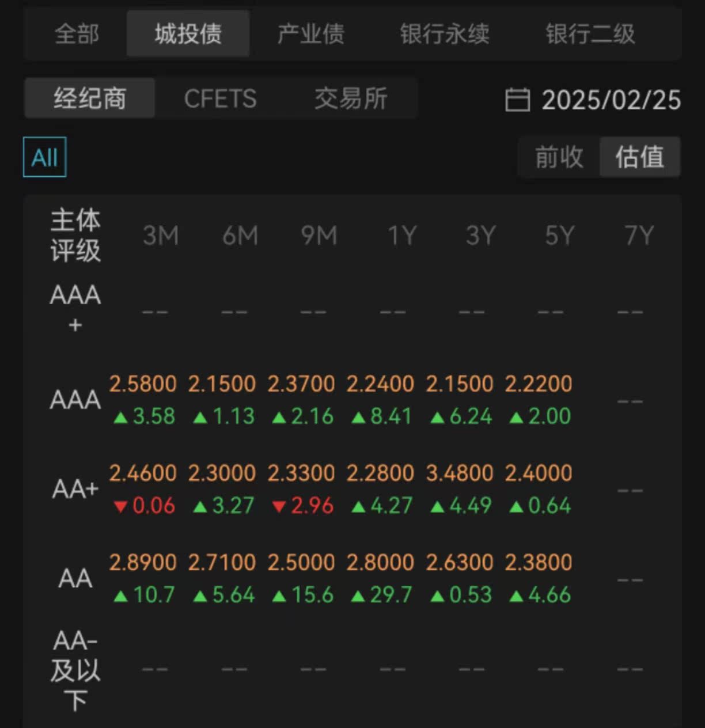Screen dimensions: 705x728
Task: Open AA 6M yield 2.7100
Action: (x=222, y=562)
